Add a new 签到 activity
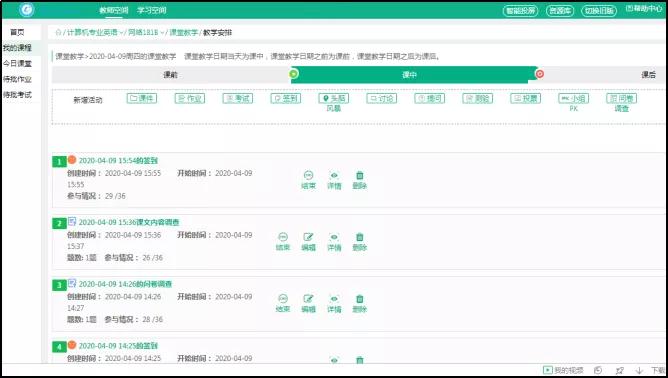The width and height of the screenshot is (668, 378). [286, 98]
